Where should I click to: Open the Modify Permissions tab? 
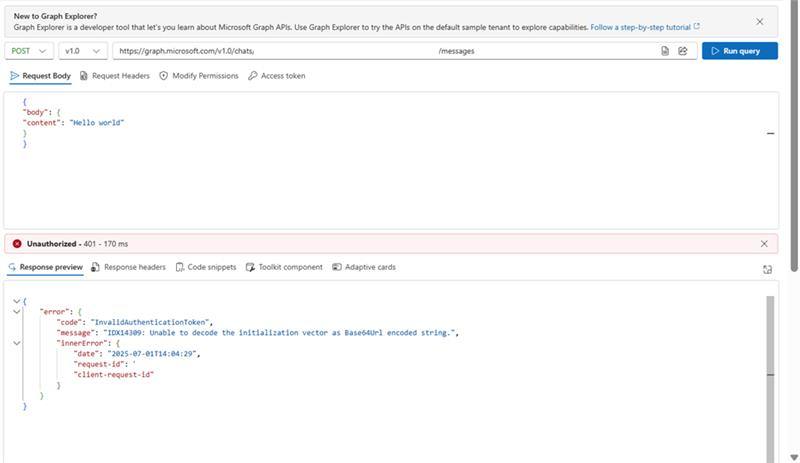tap(199, 76)
